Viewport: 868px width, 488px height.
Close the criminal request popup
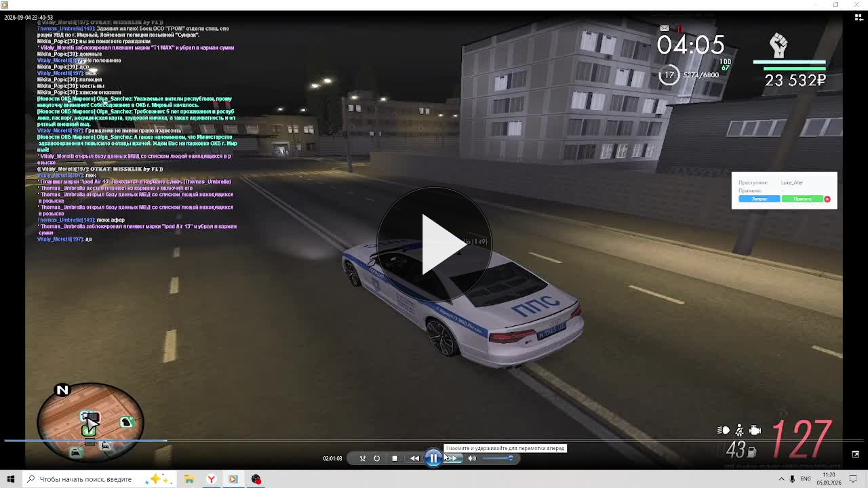[827, 199]
